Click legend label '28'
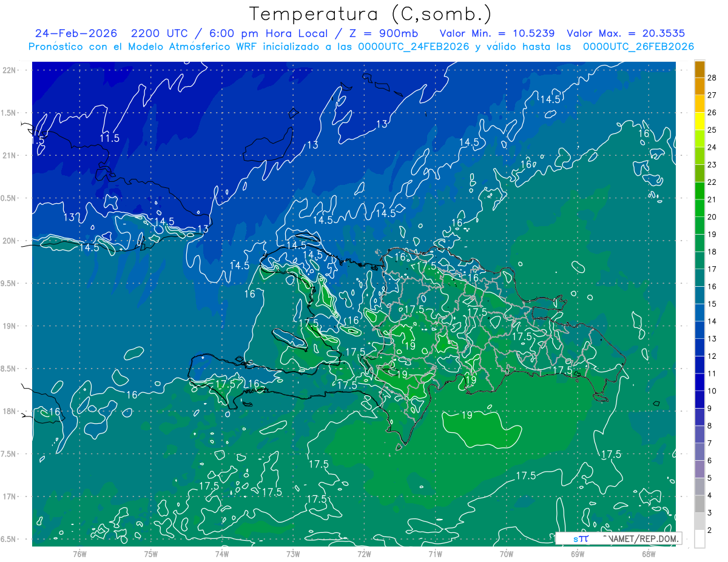The image size is (728, 562). (x=712, y=78)
